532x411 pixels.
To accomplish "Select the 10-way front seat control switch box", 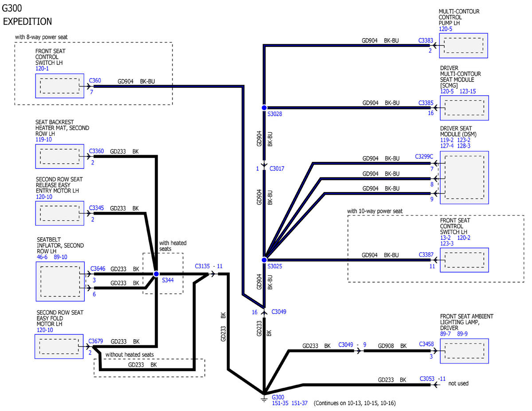I will 464,260.
